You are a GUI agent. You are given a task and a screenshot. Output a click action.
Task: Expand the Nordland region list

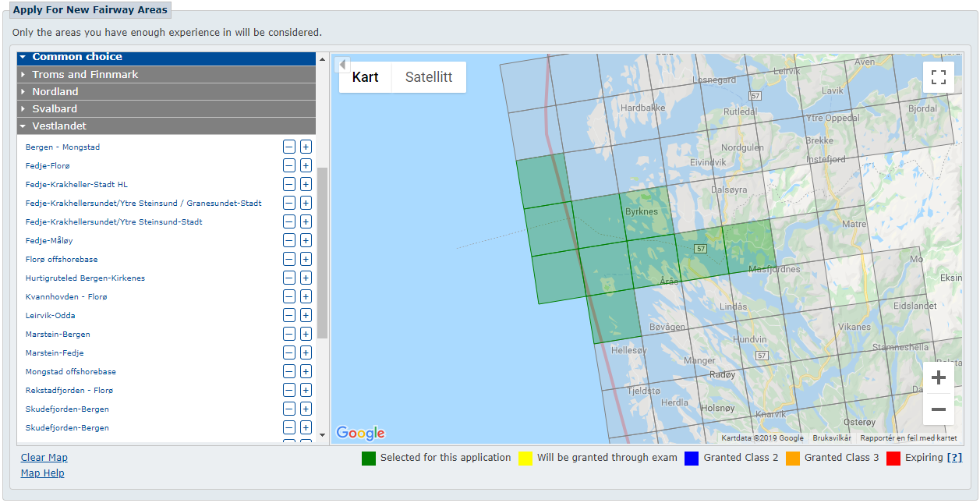[x=55, y=91]
